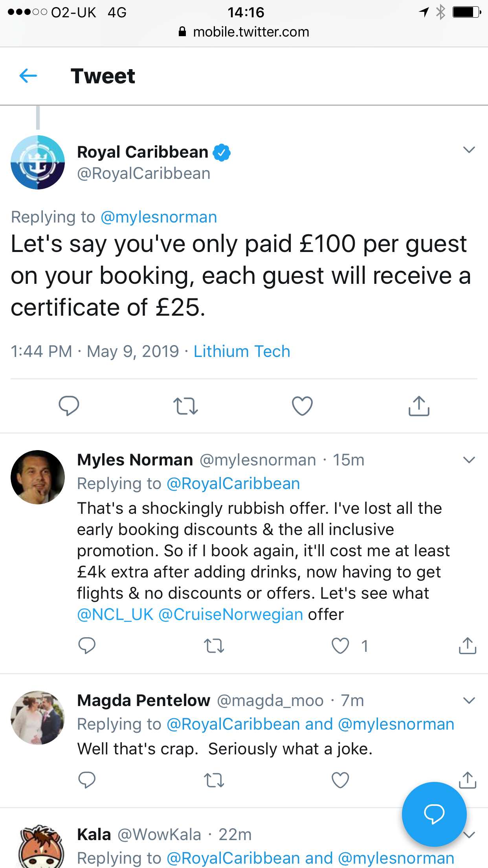Expand options chevron on Myles Norman tweet

[469, 460]
